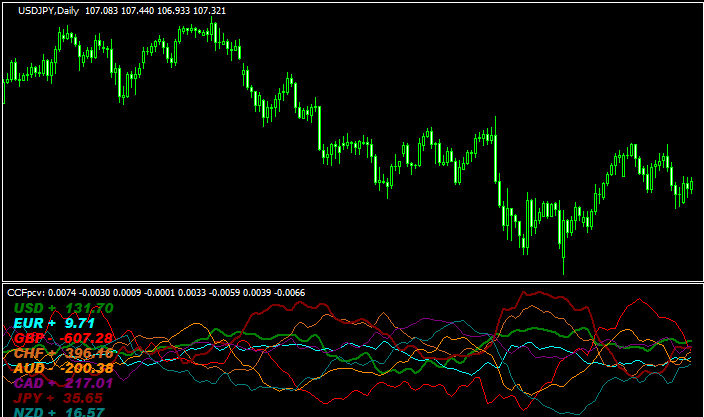The height and width of the screenshot is (417, 704).
Task: Click the USD value 131.70
Action: click(88, 308)
